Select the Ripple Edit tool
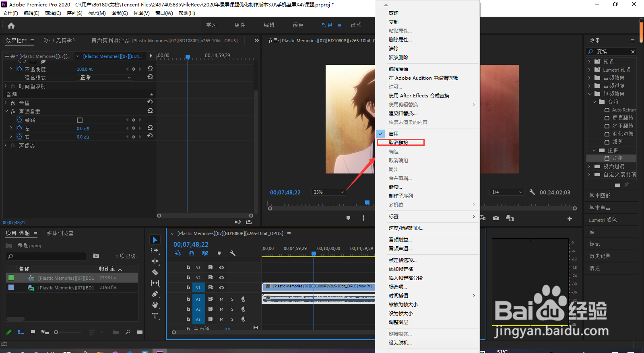Viewport: 644px width, 353px height. point(155,261)
